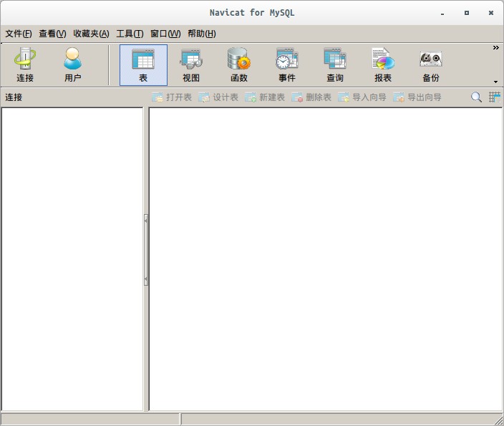Screen dimensions: 504x426
Task: Click Delete Table (删除表) button
Action: click(x=311, y=97)
